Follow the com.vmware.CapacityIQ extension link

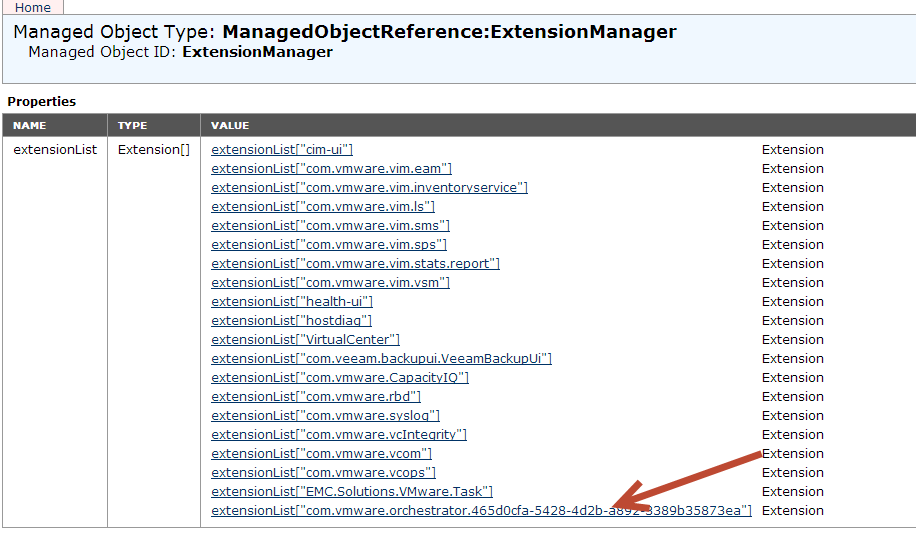point(340,377)
